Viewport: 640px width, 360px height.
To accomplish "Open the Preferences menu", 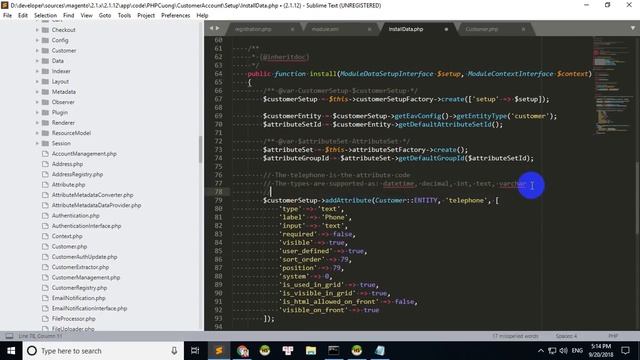I will [x=176, y=15].
